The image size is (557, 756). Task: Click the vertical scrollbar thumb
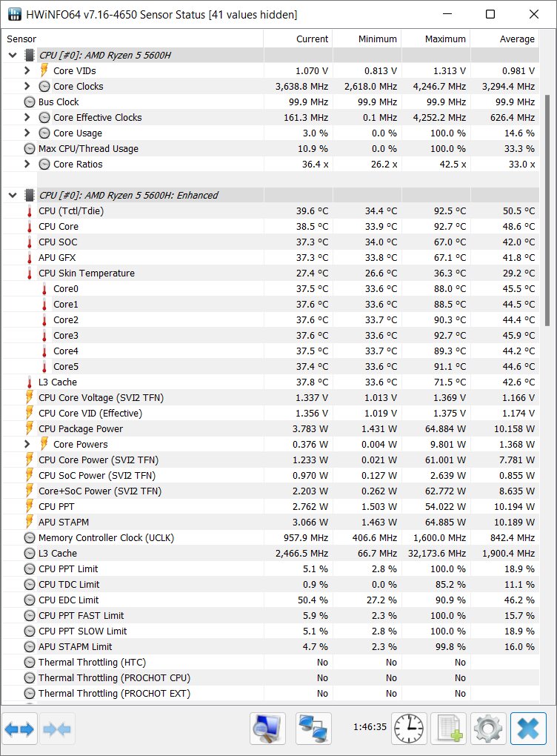pos(547,210)
